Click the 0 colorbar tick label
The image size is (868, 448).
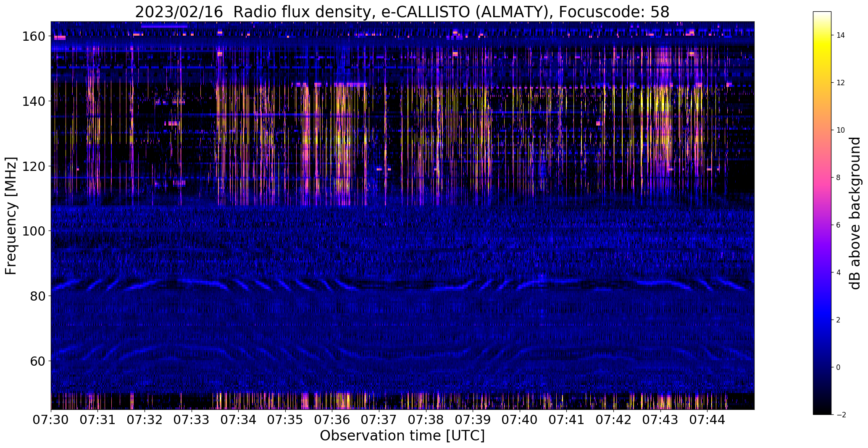pyautogui.click(x=839, y=367)
